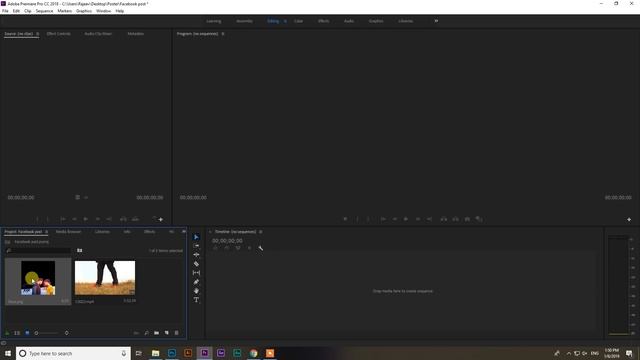Click Project panel search field

tap(39, 250)
